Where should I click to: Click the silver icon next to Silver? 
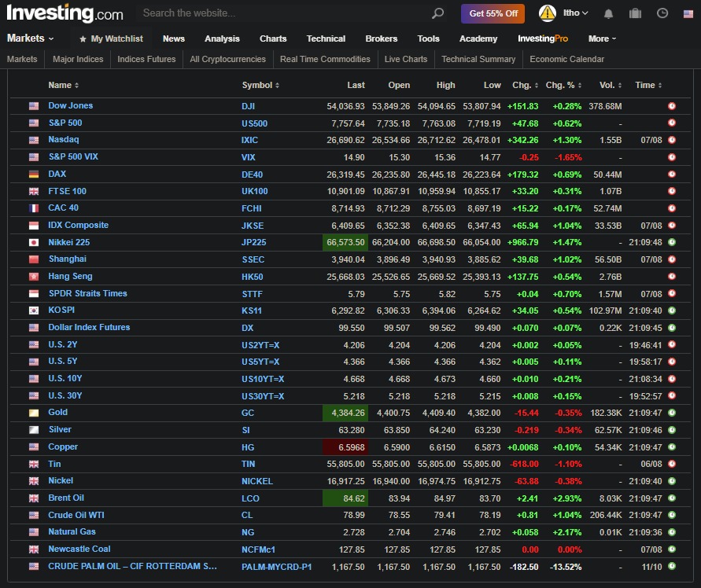(34, 430)
